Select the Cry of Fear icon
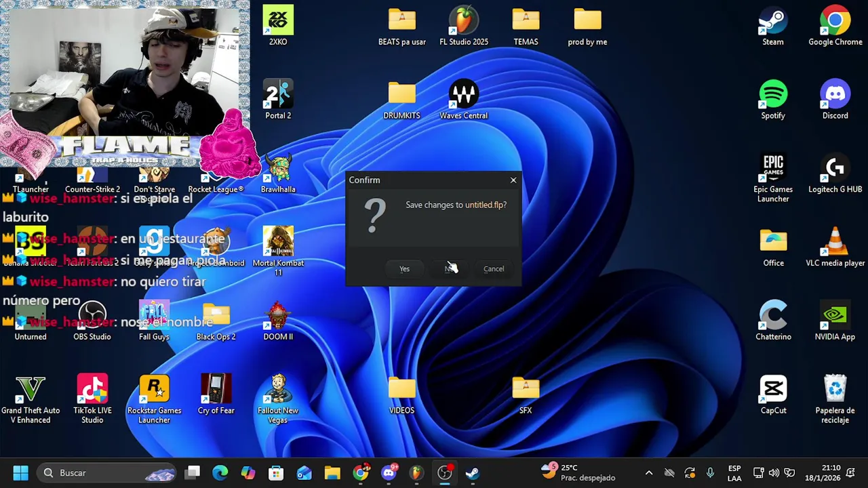Screen dimensions: 868x488 (x=216, y=394)
